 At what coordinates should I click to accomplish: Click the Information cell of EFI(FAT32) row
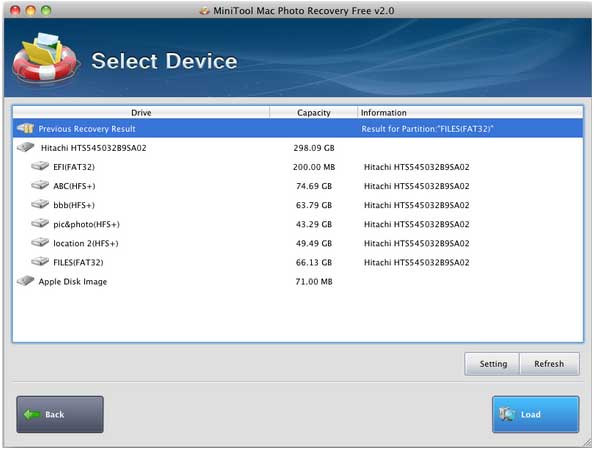(416, 167)
